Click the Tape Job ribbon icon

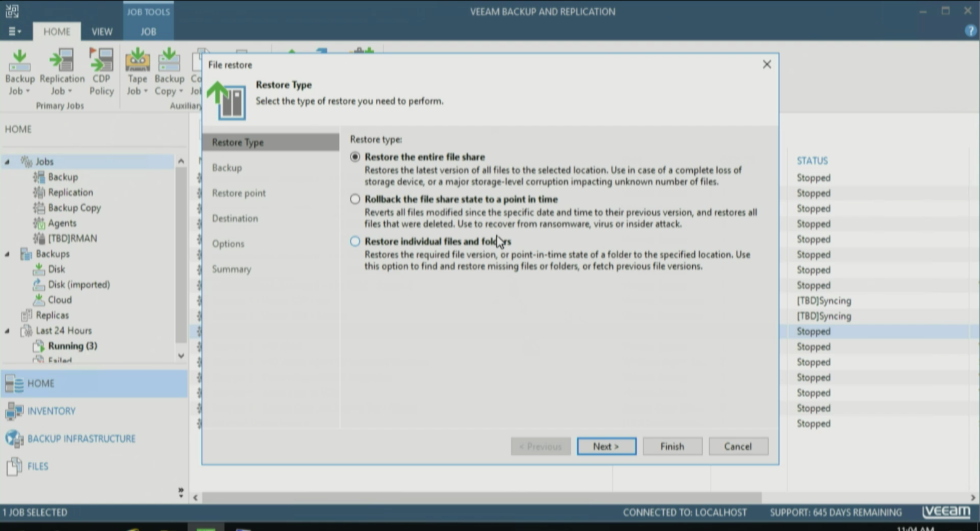137,61
